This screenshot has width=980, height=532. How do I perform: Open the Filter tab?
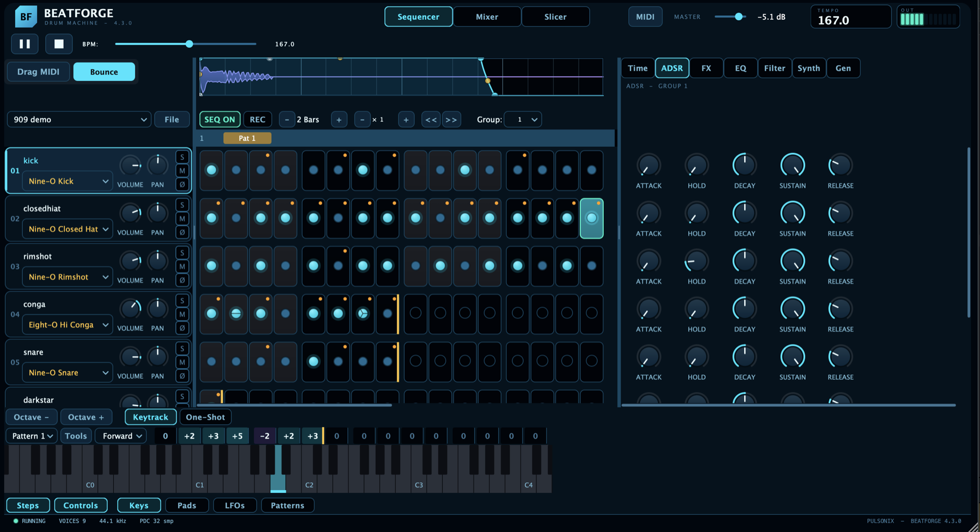[x=774, y=68]
